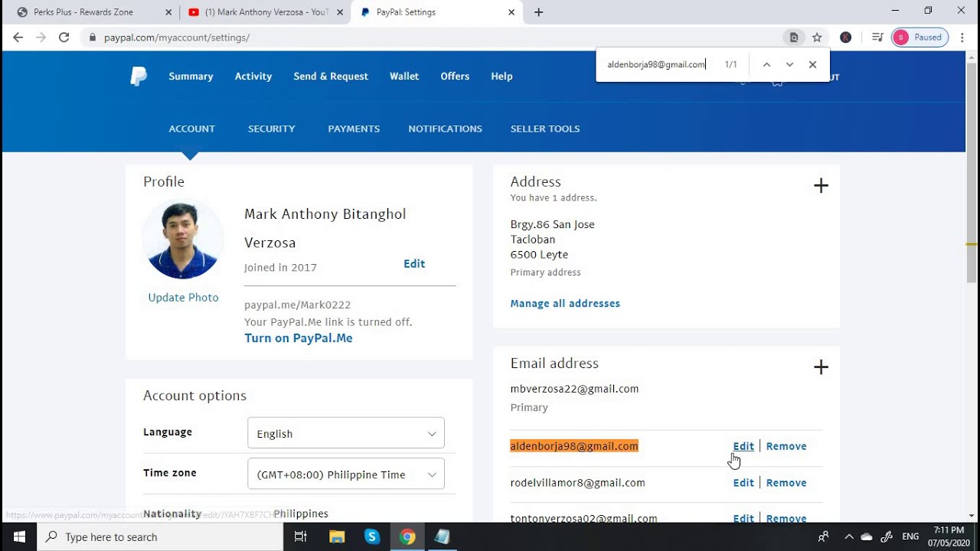The height and width of the screenshot is (551, 980).
Task: Go to next find result
Action: point(789,64)
